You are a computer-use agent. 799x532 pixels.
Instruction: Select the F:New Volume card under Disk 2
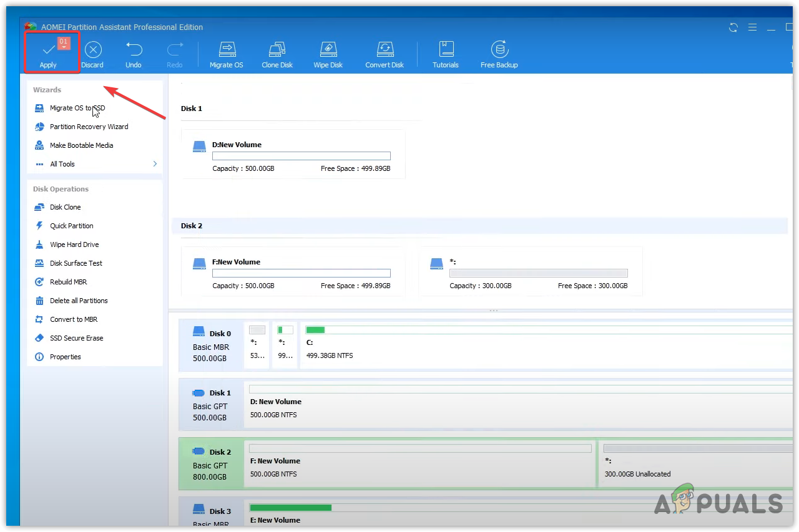[x=293, y=271]
